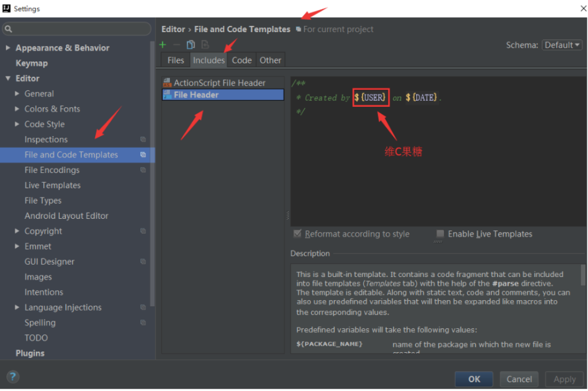Select ActionScript File Header template
588x391 pixels.
coord(223,83)
